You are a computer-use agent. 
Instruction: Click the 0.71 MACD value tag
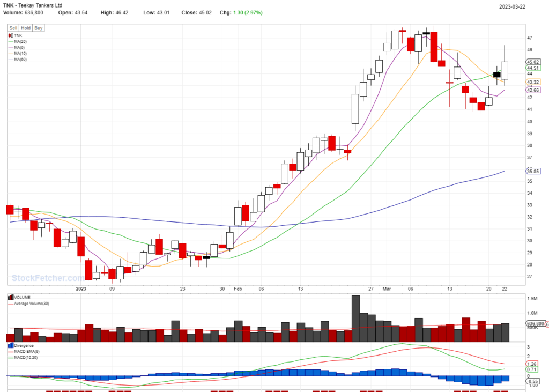532,369
